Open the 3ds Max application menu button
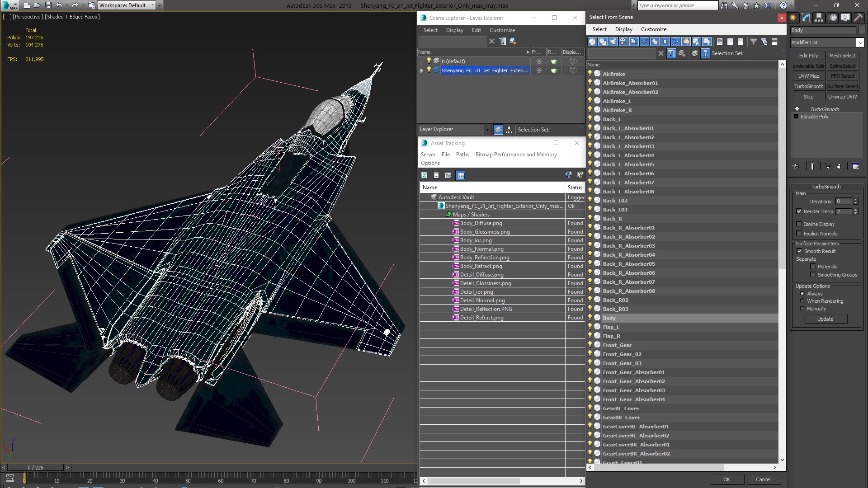Image resolution: width=868 pixels, height=488 pixels. click(9, 5)
